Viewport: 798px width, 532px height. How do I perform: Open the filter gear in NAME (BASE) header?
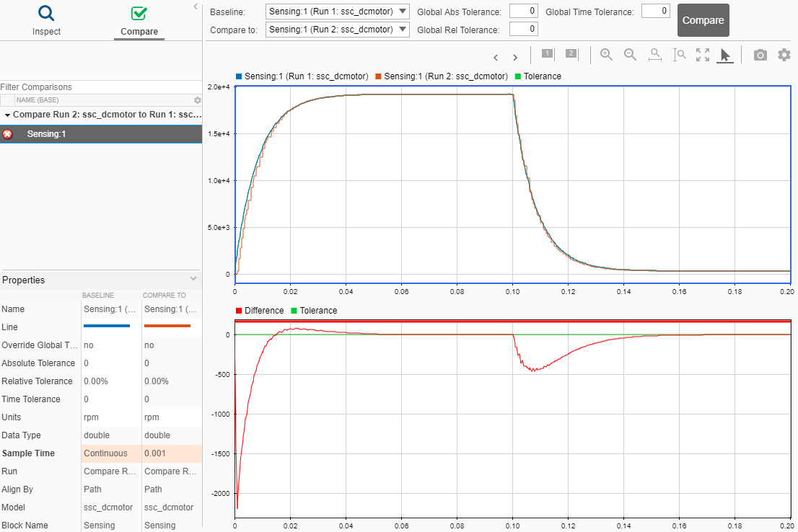[196, 100]
